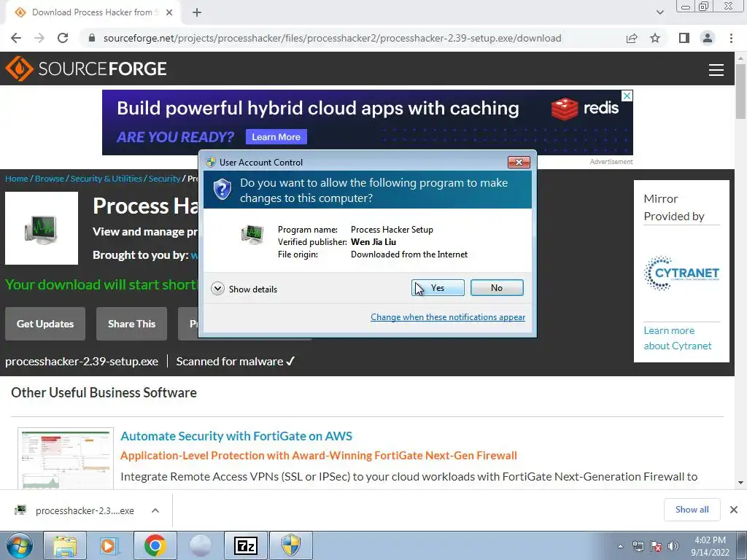Viewport: 747px width, 560px height.
Task: Go to Home breadcrumb link
Action: 17,179
